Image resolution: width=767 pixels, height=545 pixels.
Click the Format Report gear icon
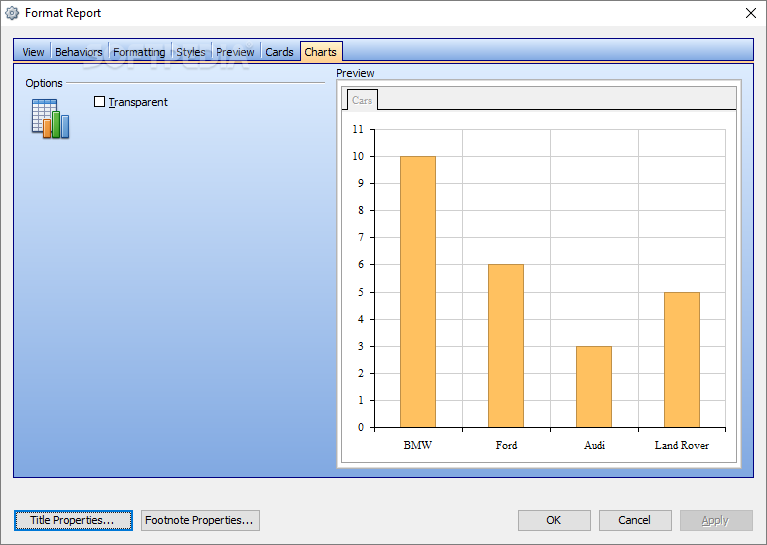point(12,13)
